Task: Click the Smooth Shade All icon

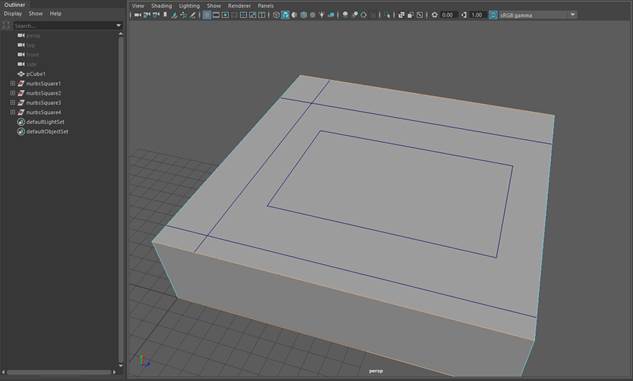Action: pos(285,15)
